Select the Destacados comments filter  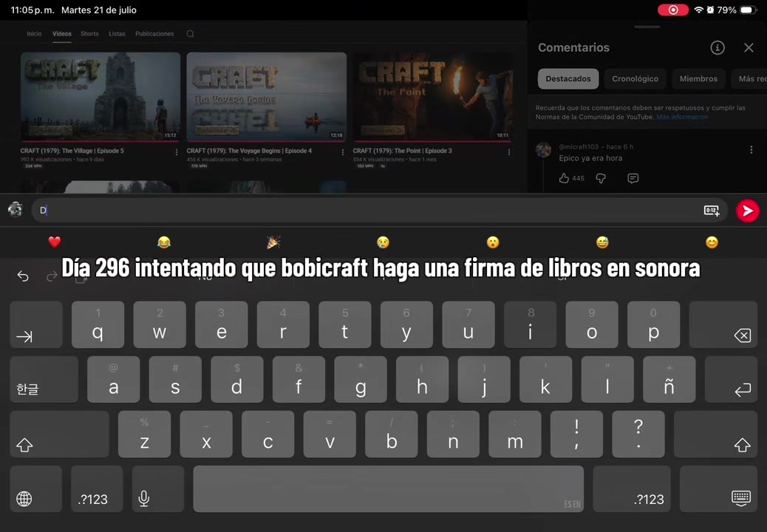[568, 79]
